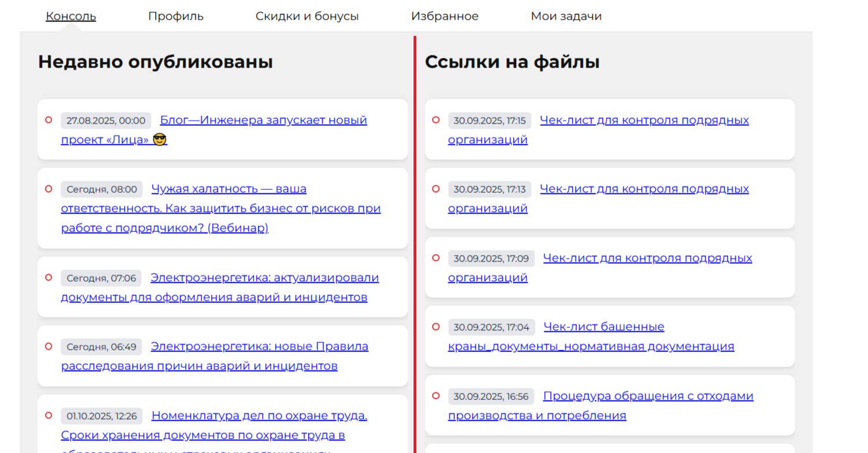Open the checklist file dated 30.09.2025, 17:09
868x453 pixels.
coord(647,258)
